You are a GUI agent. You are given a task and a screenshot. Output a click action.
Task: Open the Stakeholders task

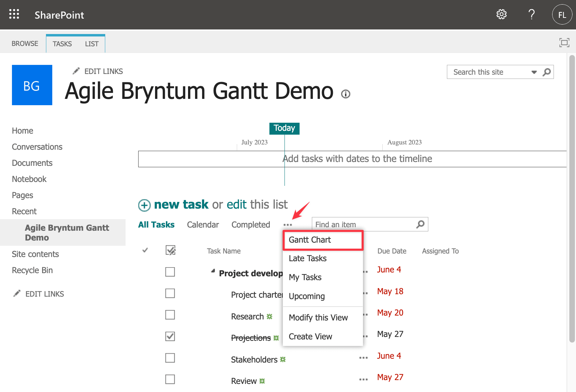(254, 359)
